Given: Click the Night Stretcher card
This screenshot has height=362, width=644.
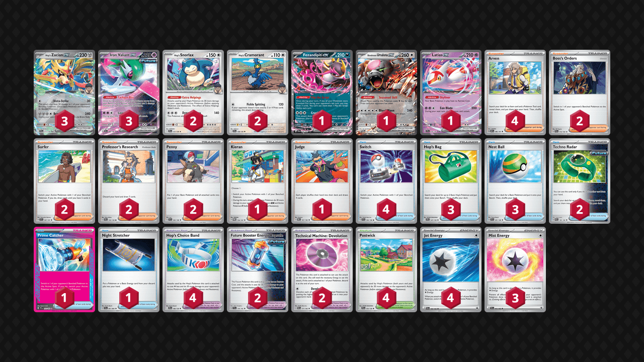Looking at the screenshot, I should pos(129,269).
